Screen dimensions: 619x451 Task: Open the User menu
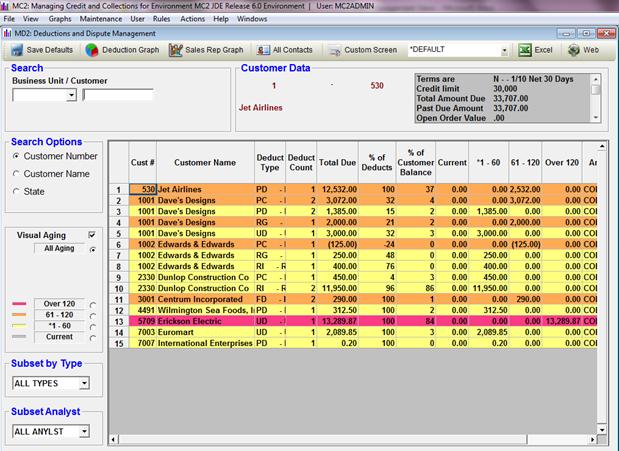[x=137, y=19]
